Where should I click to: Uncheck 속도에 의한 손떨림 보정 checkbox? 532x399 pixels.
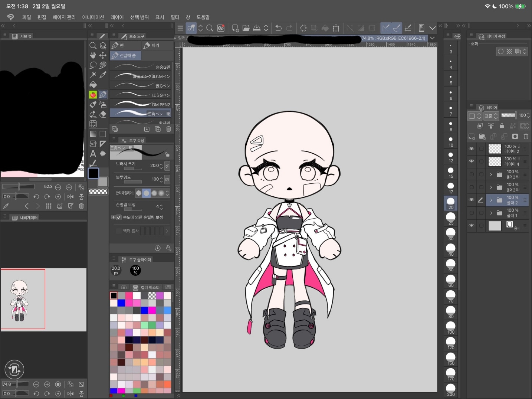[x=119, y=217]
